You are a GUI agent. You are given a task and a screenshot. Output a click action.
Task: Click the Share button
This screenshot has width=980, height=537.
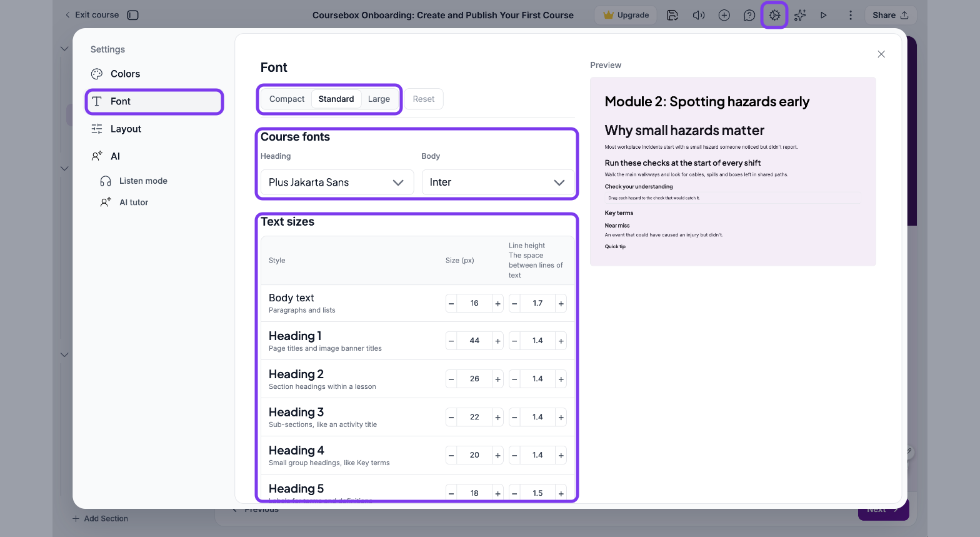891,15
